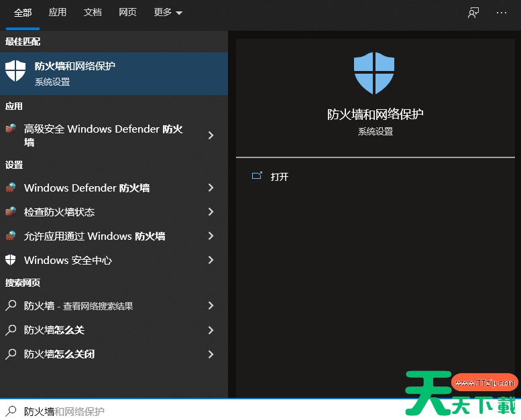Expand the 防火墙怎么关 chevron
The image size is (521, 420).
tap(211, 330)
